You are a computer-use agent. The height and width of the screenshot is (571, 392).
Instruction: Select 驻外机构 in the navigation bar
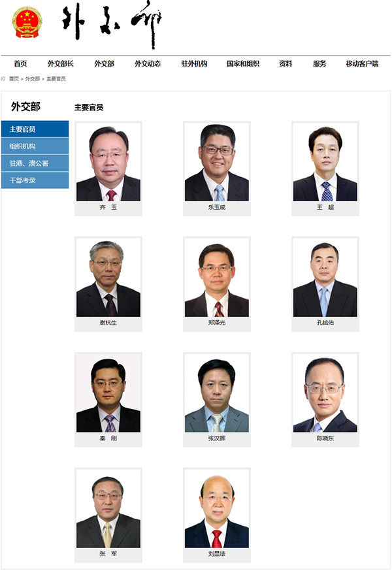(194, 64)
